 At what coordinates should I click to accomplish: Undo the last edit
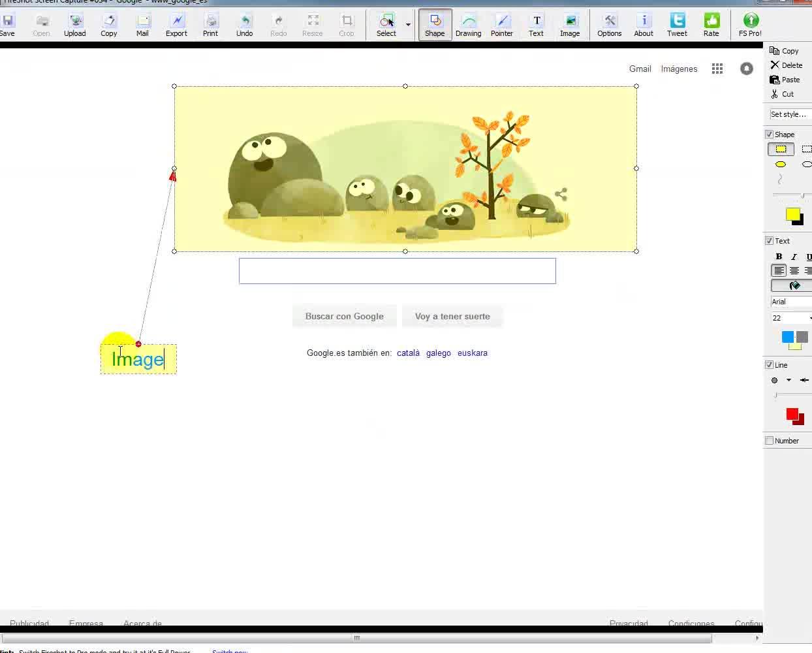[x=245, y=25]
